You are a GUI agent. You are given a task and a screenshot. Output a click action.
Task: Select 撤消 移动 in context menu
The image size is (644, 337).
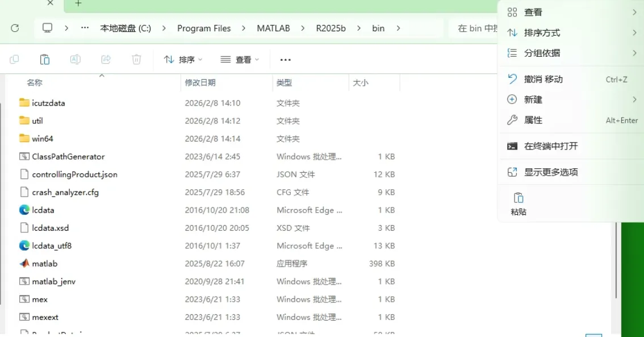(572, 80)
